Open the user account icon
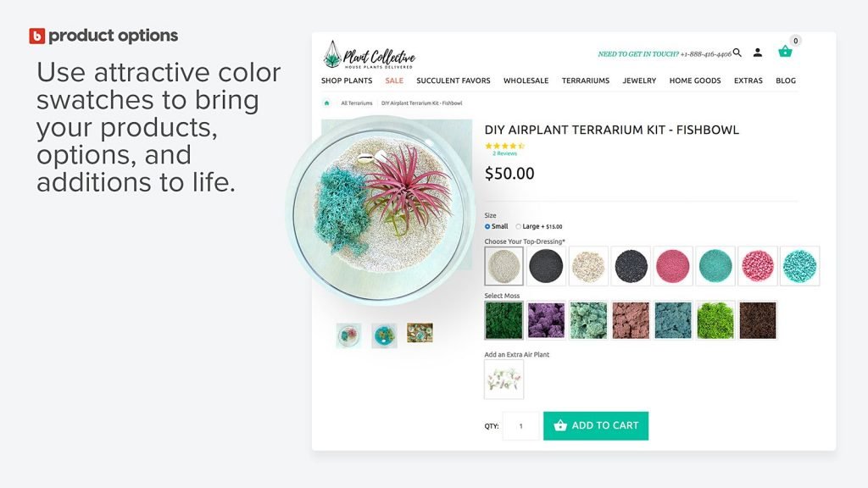Viewport: 868px width, 488px height. click(x=757, y=53)
